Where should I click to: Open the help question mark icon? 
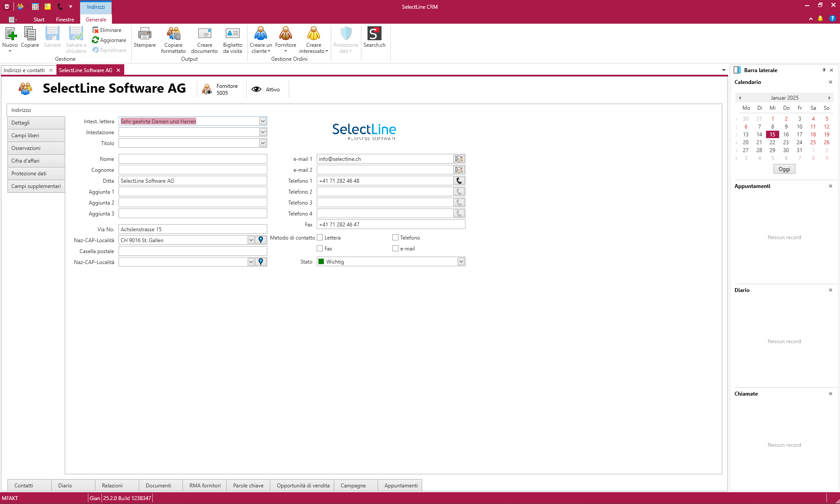833,18
